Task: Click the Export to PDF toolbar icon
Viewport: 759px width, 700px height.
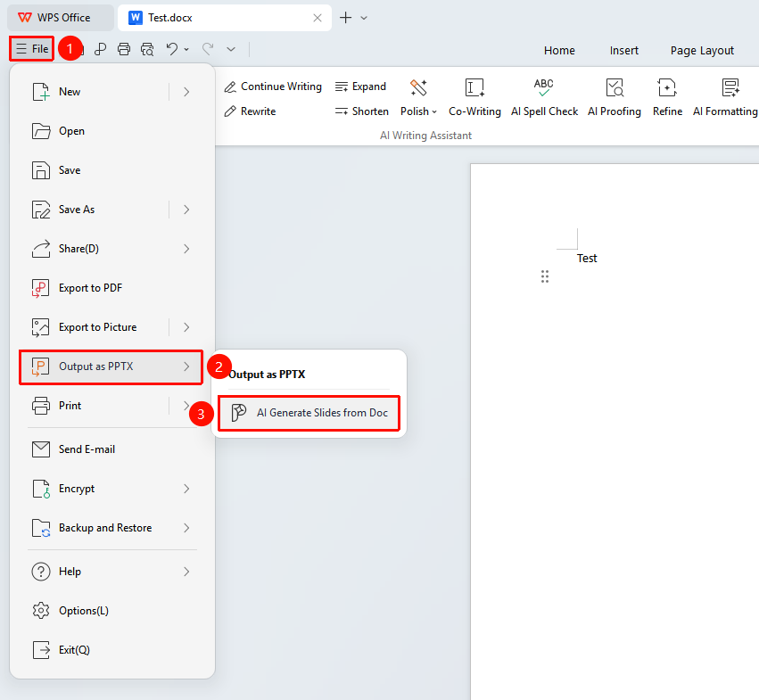Action: [x=100, y=49]
